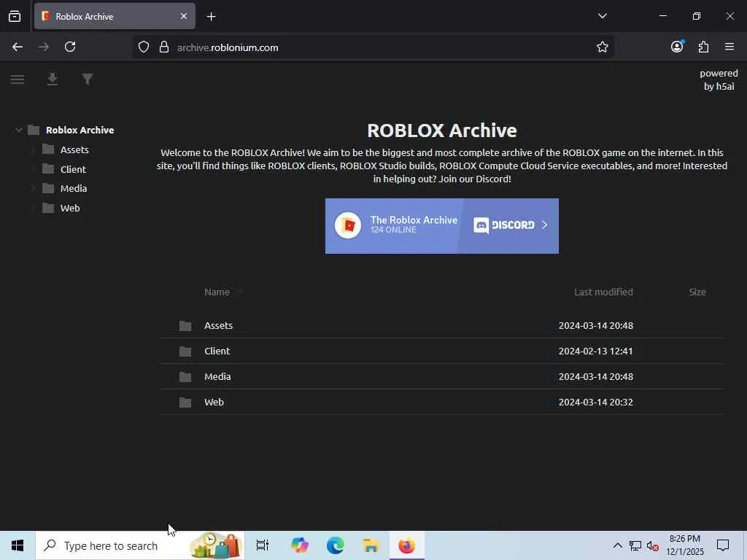Collapse the Roblox Archive tree root
The height and width of the screenshot is (560, 747).
click(x=18, y=130)
